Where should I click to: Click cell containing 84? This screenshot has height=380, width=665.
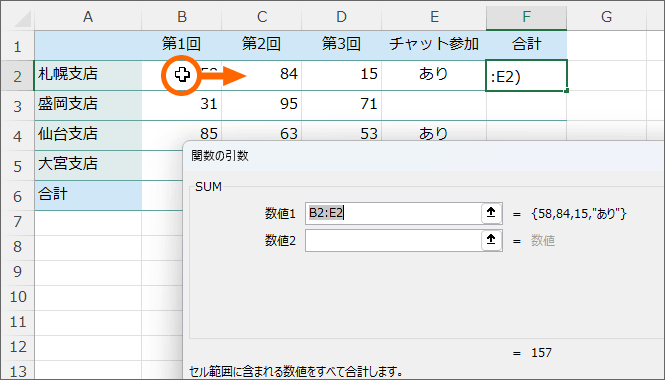pos(262,75)
